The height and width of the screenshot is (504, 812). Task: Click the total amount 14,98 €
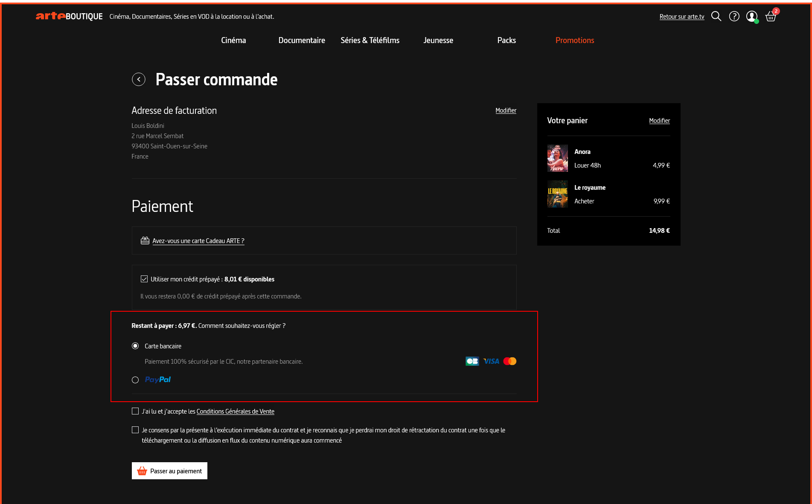coord(659,231)
